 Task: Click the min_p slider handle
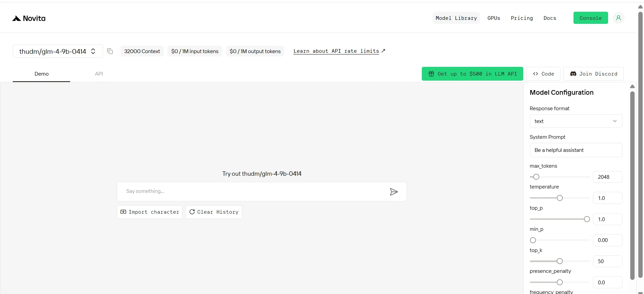[533, 240]
